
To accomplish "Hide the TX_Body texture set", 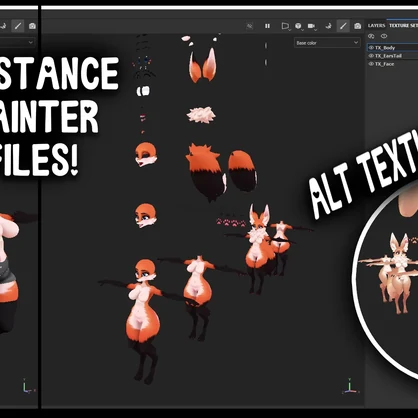I will [x=371, y=48].
